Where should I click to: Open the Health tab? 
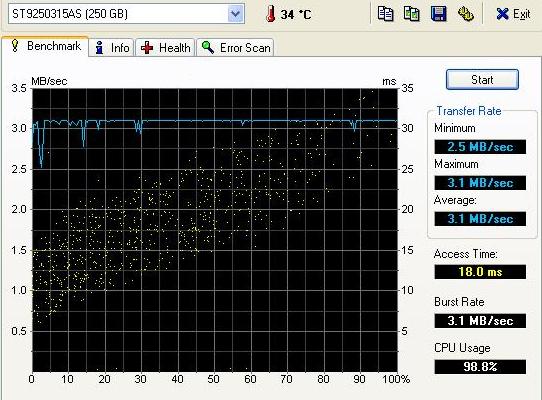tap(165, 47)
